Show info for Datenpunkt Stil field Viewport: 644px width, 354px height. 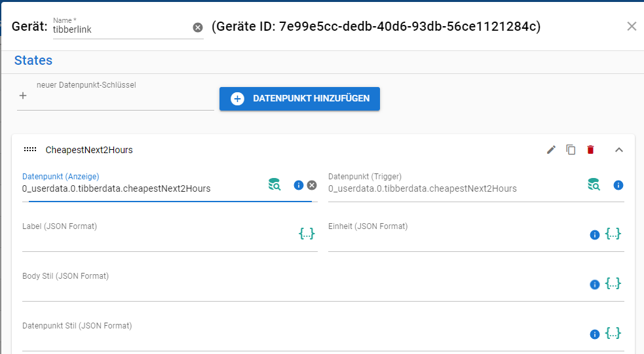coord(595,334)
